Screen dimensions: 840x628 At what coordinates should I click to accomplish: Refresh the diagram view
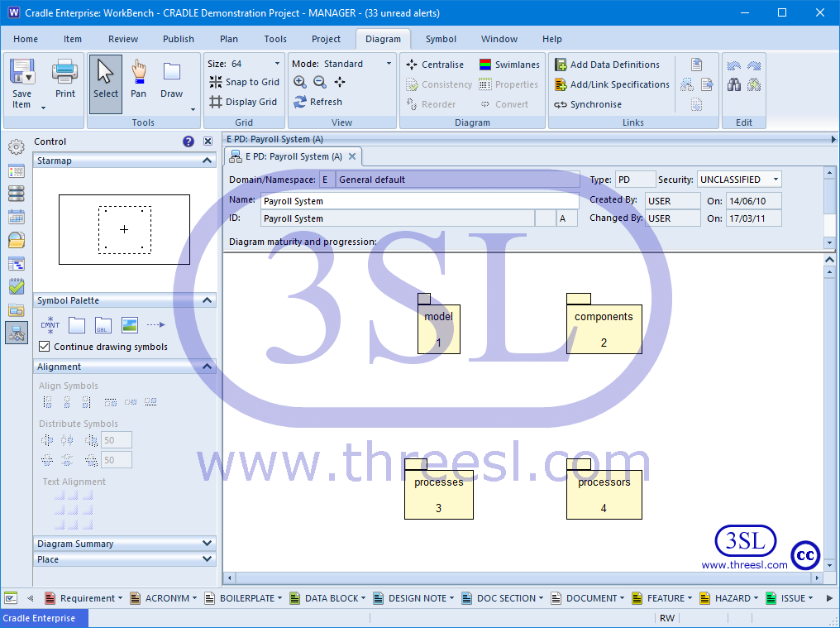317,102
